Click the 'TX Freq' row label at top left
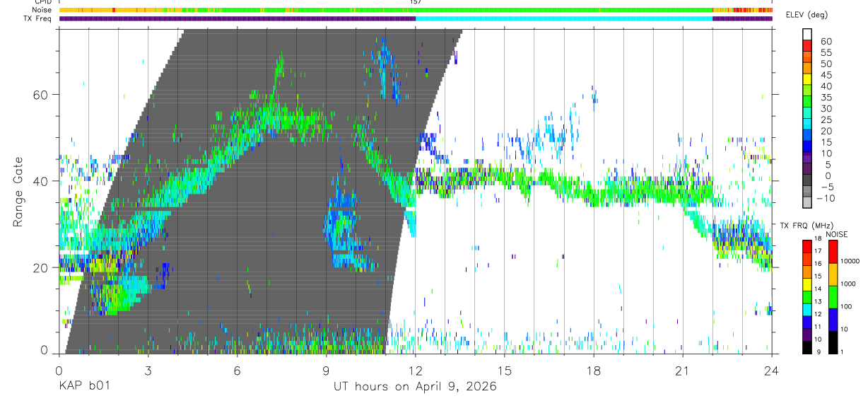The height and width of the screenshot is (401, 868). coord(38,18)
